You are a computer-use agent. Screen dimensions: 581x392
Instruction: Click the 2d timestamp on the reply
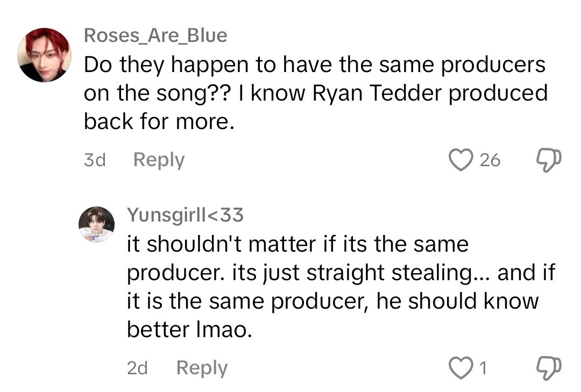[138, 368]
